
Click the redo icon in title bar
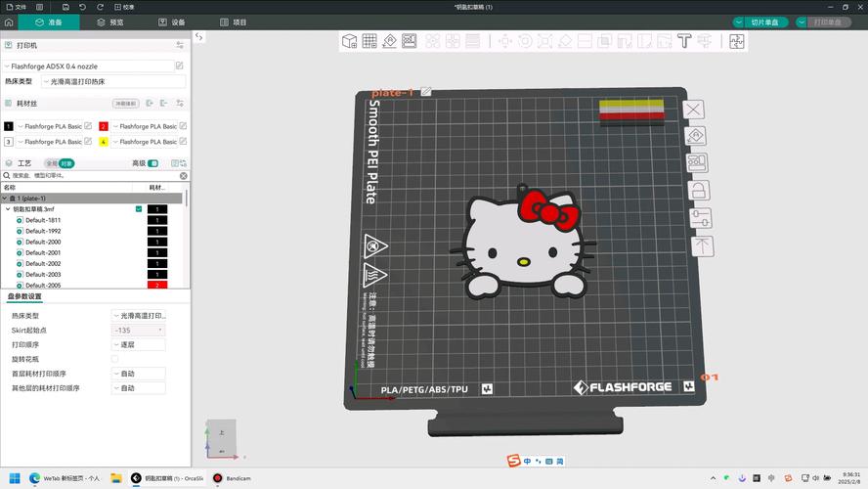(101, 7)
